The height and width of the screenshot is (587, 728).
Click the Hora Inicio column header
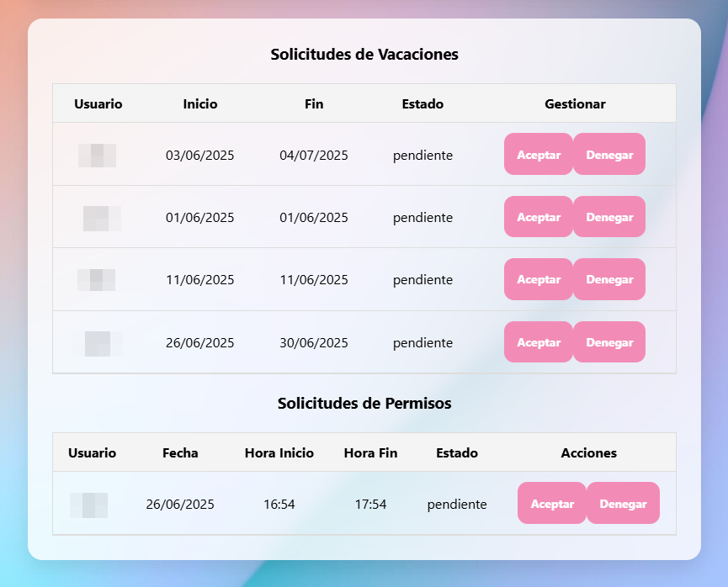click(x=279, y=453)
